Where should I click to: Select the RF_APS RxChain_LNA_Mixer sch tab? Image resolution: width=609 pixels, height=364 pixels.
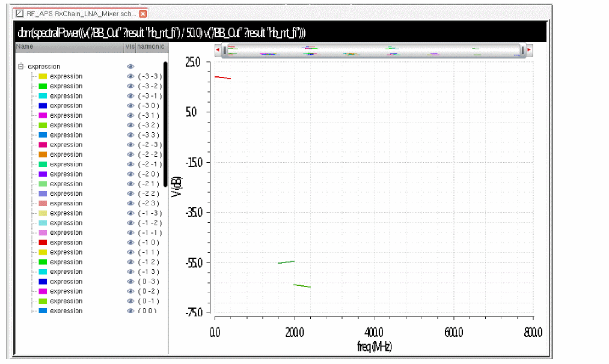81,14
